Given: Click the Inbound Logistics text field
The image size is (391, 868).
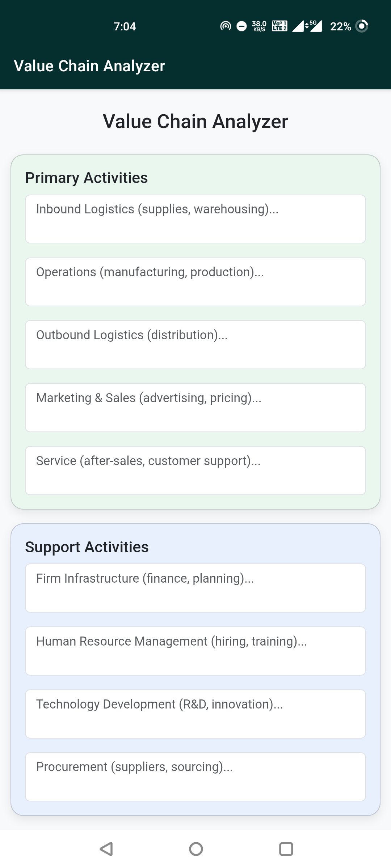Looking at the screenshot, I should pos(195,219).
